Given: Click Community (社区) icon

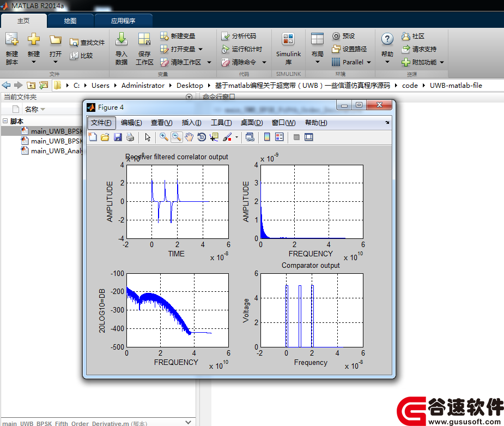Looking at the screenshot, I should [405, 36].
